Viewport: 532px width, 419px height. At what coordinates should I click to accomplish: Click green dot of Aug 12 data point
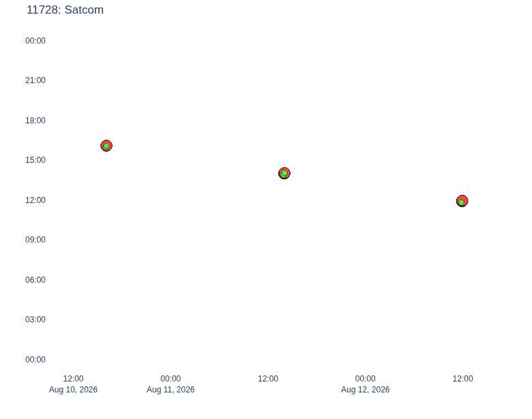coord(462,202)
